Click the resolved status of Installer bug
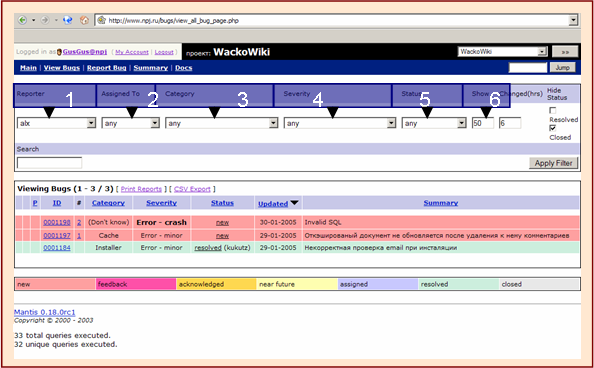The image size is (594, 368). (x=208, y=247)
